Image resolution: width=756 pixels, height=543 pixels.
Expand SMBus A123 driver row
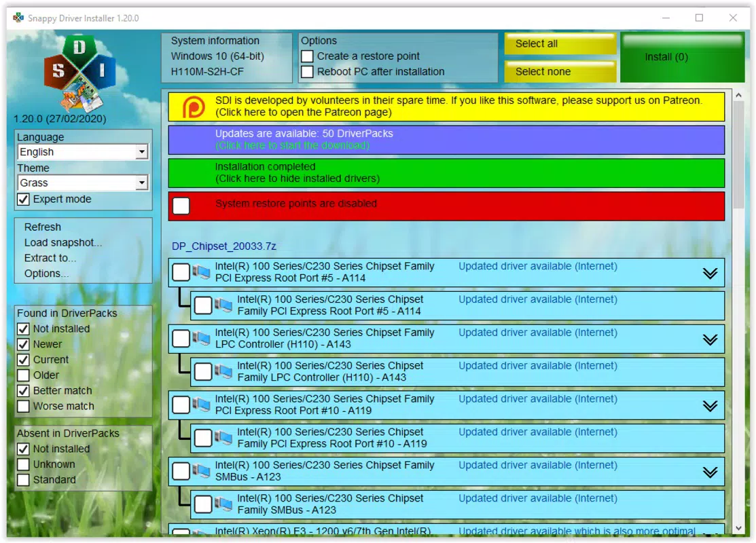tap(710, 472)
